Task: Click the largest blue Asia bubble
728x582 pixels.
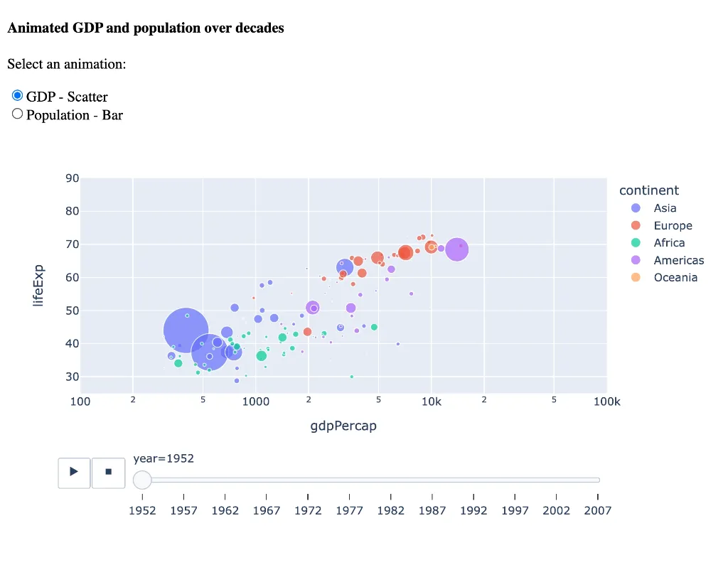Action: point(186,329)
